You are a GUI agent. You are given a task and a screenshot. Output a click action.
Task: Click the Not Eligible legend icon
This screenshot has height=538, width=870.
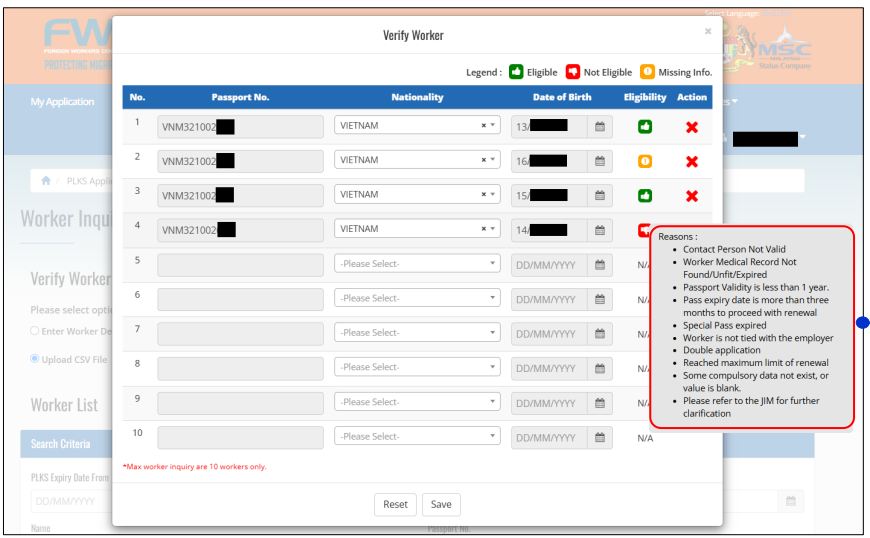click(573, 72)
